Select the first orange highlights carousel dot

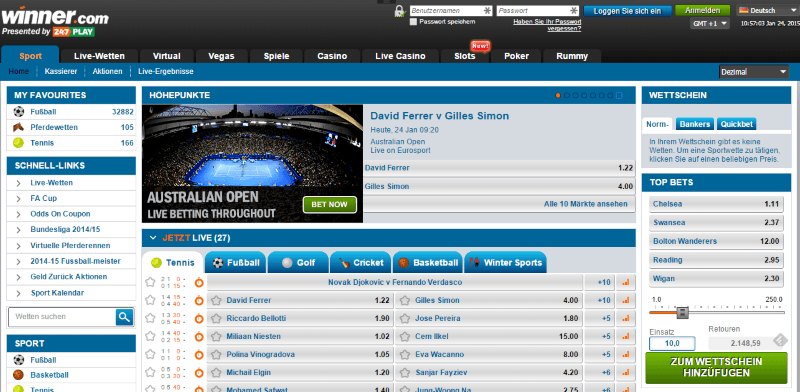coord(558,95)
